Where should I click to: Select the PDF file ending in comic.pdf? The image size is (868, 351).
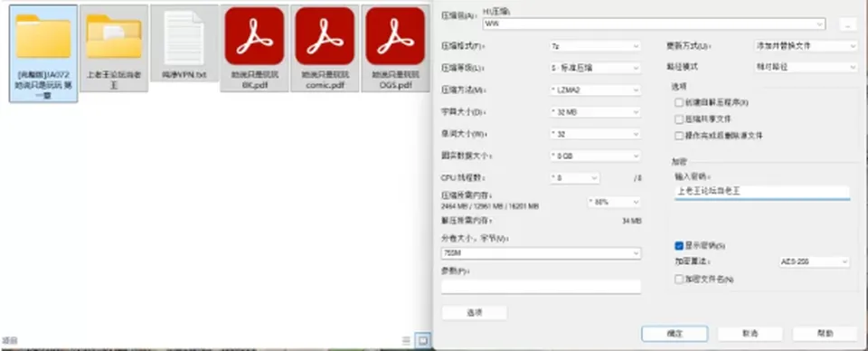pyautogui.click(x=325, y=48)
